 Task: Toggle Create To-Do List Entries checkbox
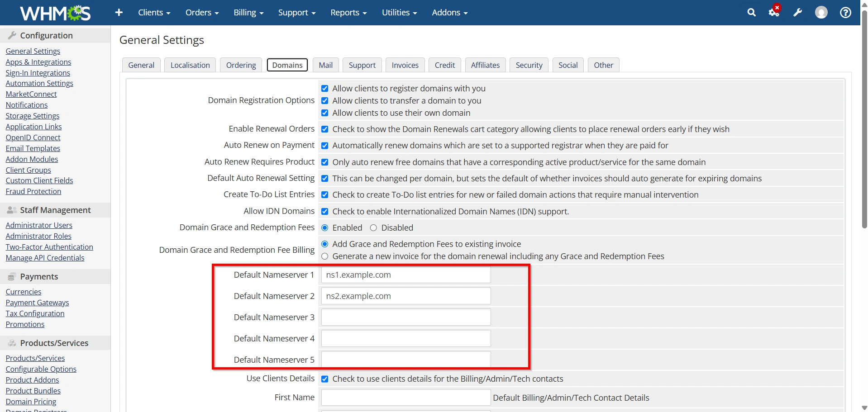[x=324, y=195]
